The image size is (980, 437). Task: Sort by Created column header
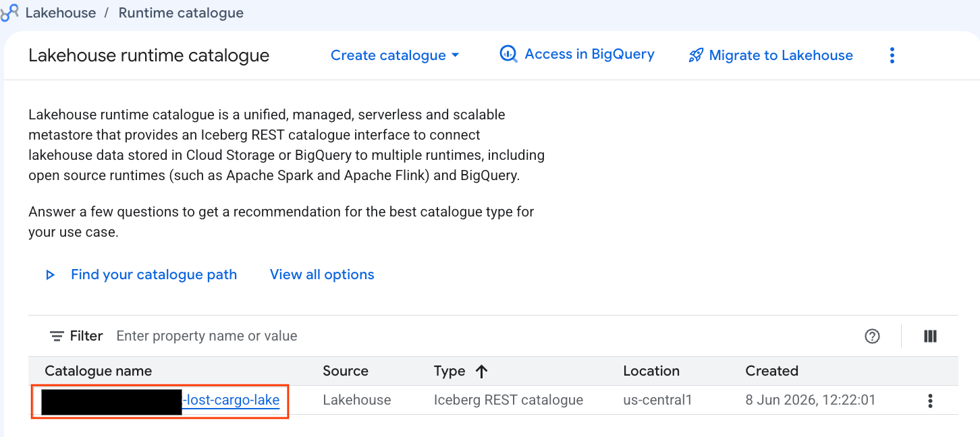pos(771,371)
